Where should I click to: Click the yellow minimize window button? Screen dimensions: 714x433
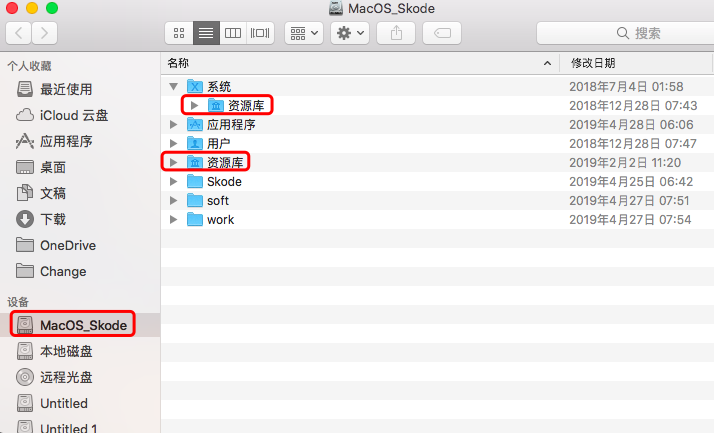coord(32,7)
